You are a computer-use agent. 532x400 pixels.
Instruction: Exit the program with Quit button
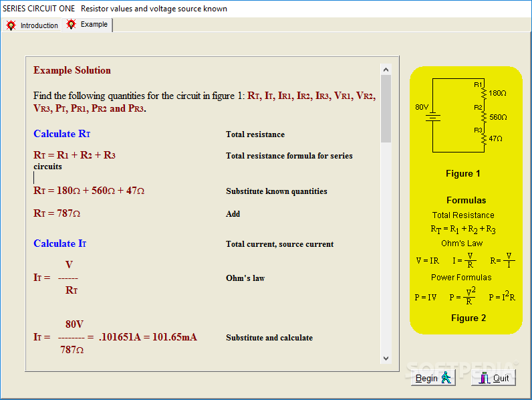[493, 378]
